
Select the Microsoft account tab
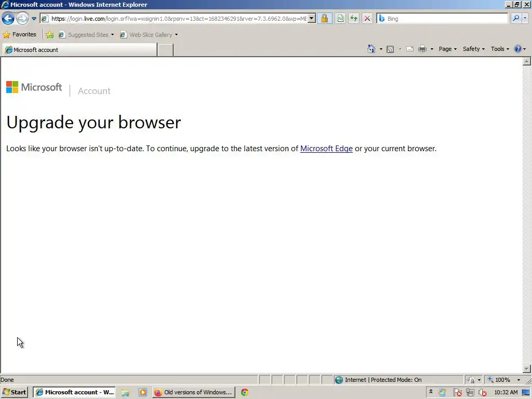coord(79,50)
